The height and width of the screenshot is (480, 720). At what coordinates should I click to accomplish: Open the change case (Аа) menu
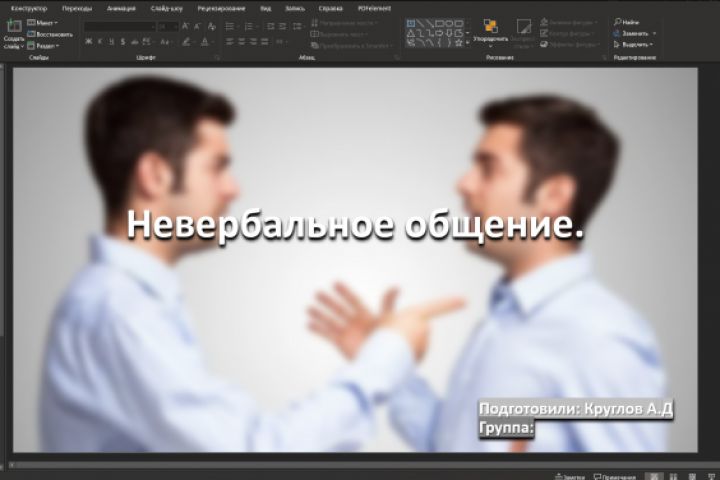[165, 42]
